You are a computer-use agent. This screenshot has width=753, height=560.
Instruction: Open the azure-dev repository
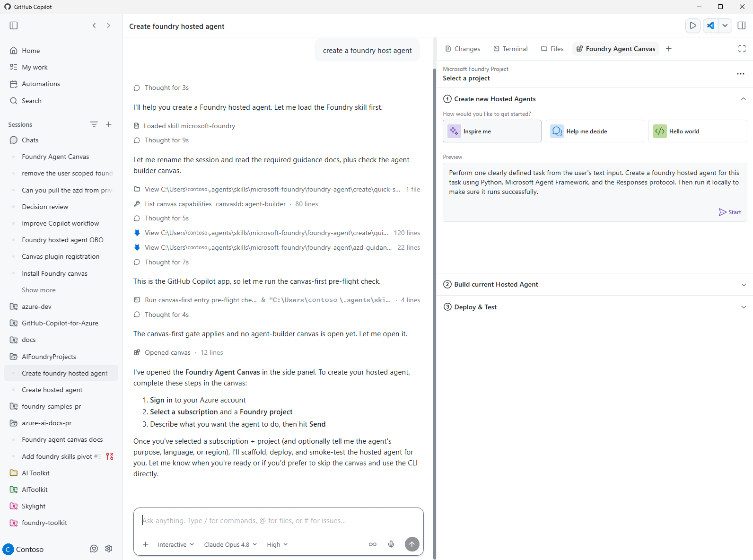point(36,306)
